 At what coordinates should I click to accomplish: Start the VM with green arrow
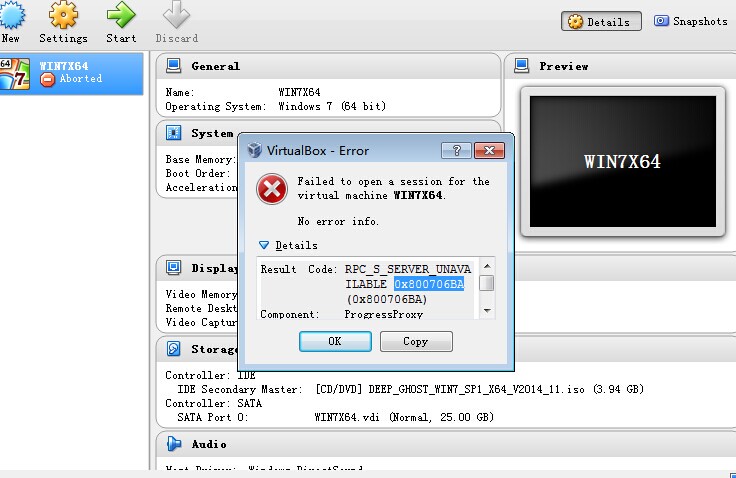pyautogui.click(x=121, y=15)
